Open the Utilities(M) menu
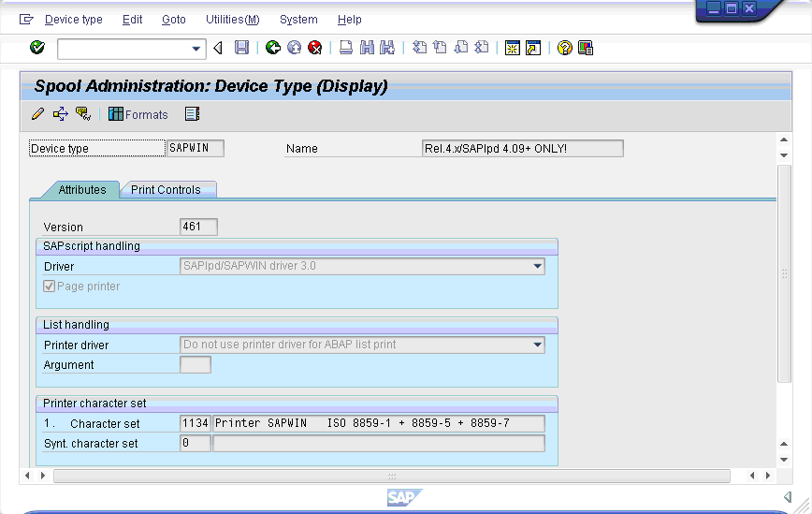Viewport: 812px width, 514px height. tap(232, 20)
